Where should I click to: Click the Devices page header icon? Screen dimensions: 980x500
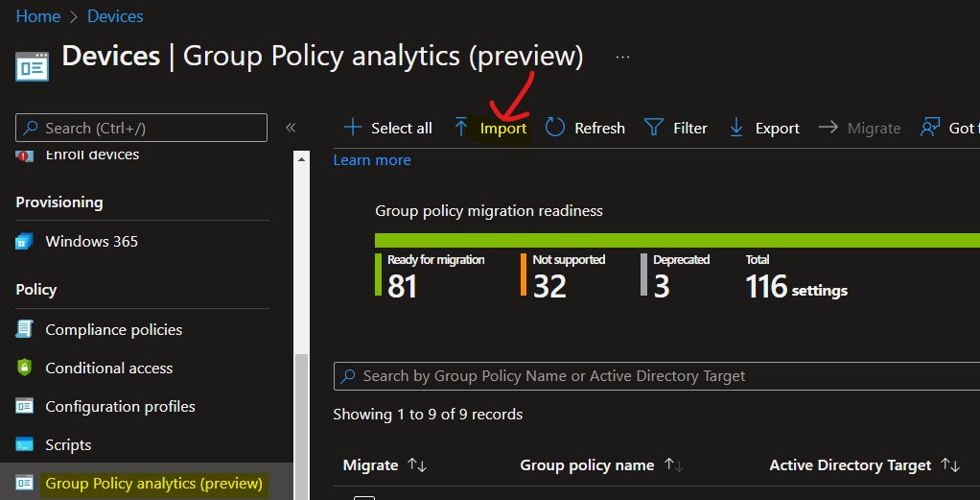coord(32,66)
